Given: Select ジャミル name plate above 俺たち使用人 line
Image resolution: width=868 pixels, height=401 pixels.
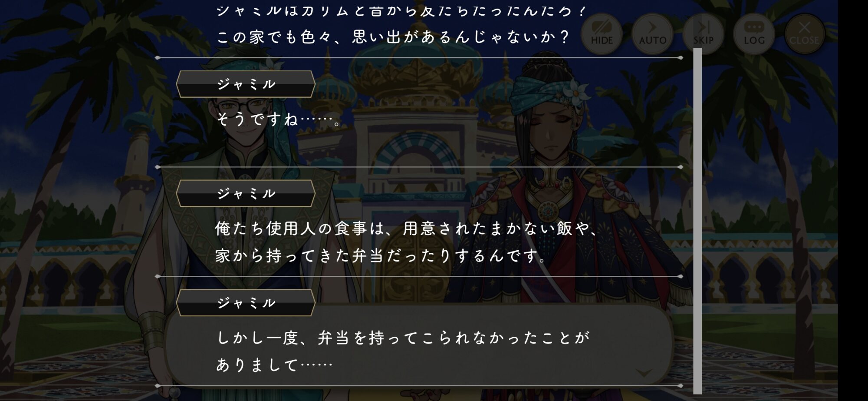Looking at the screenshot, I should pyautogui.click(x=246, y=193).
